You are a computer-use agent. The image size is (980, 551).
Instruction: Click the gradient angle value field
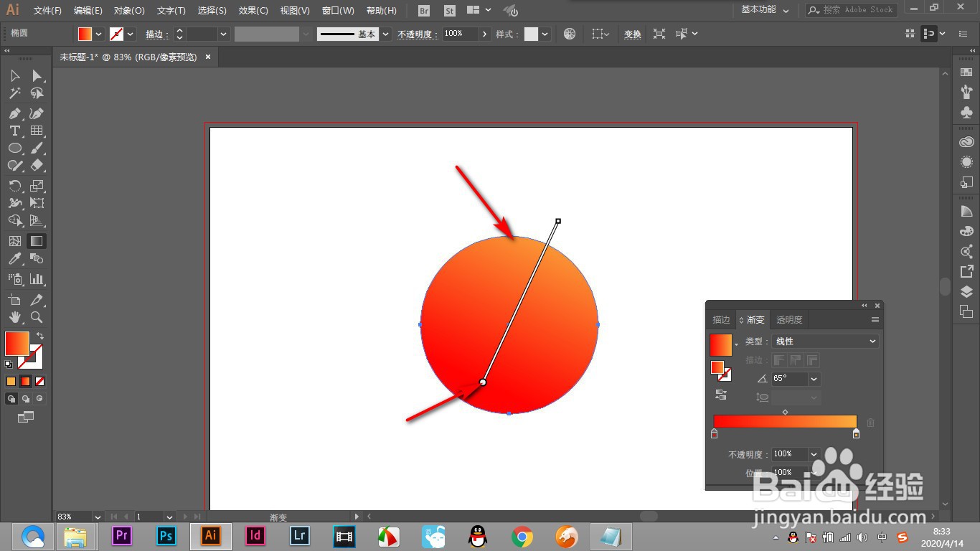[x=789, y=379]
